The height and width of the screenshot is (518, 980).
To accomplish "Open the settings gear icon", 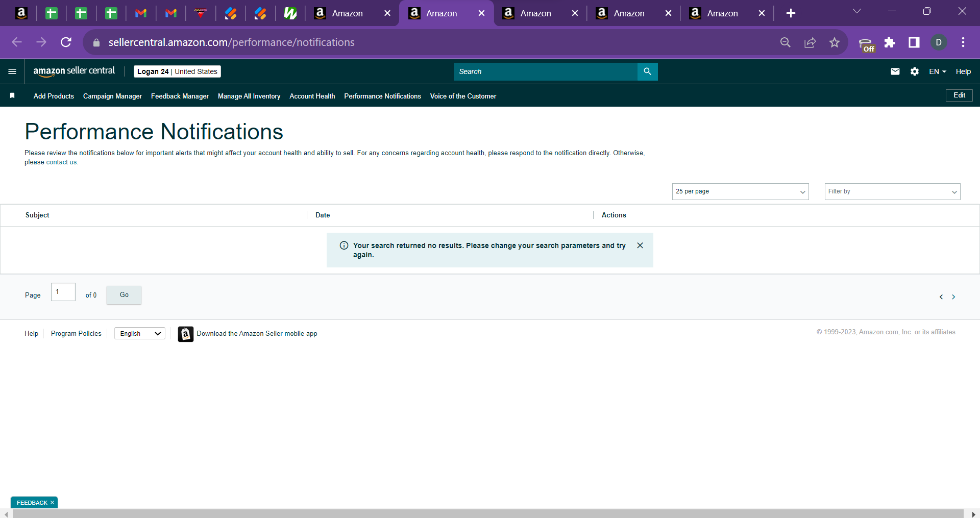I will (915, 71).
